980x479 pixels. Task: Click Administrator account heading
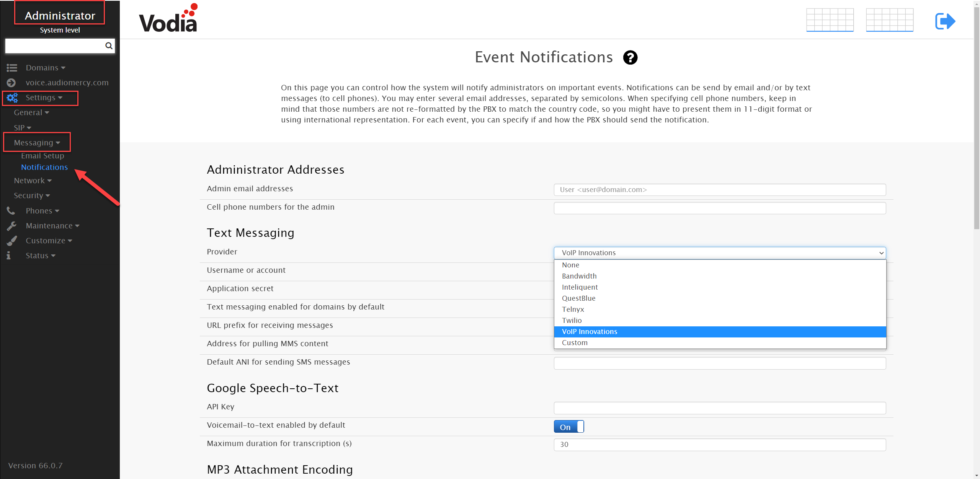pos(60,16)
